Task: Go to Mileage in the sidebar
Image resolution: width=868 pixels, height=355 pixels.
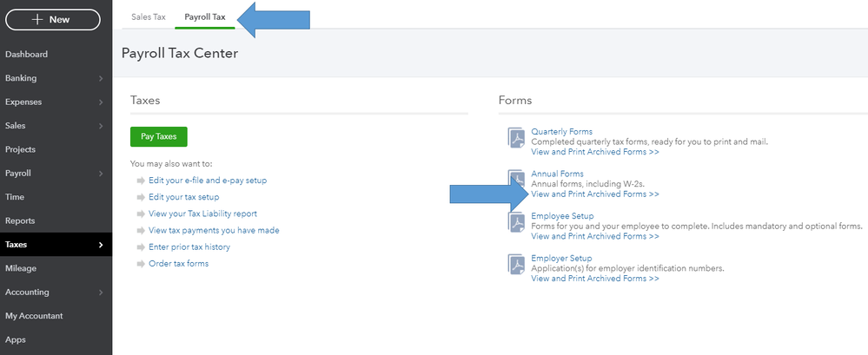Action: pos(21,268)
